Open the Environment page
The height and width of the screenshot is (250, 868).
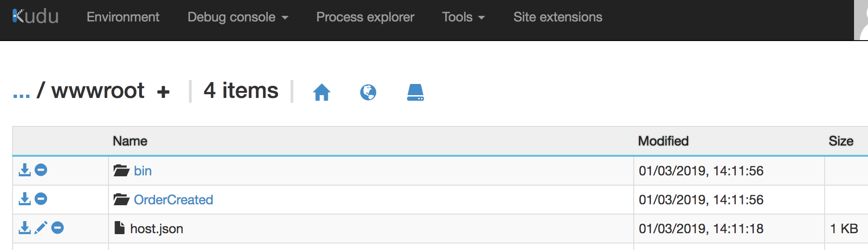pyautogui.click(x=123, y=17)
